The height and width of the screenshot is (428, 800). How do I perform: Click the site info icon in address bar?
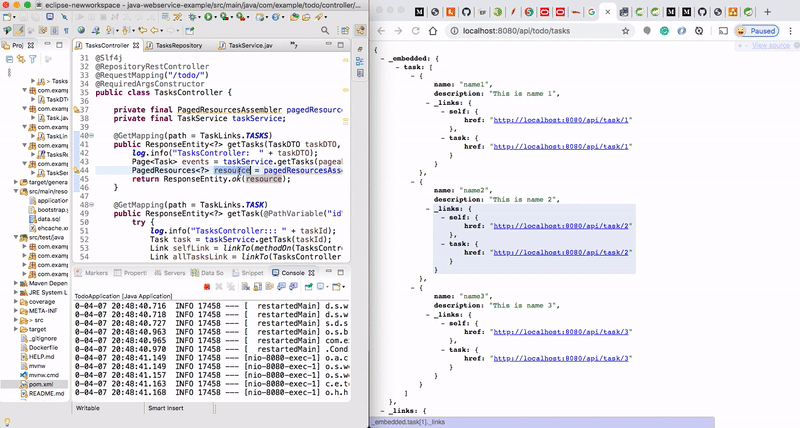coord(454,31)
